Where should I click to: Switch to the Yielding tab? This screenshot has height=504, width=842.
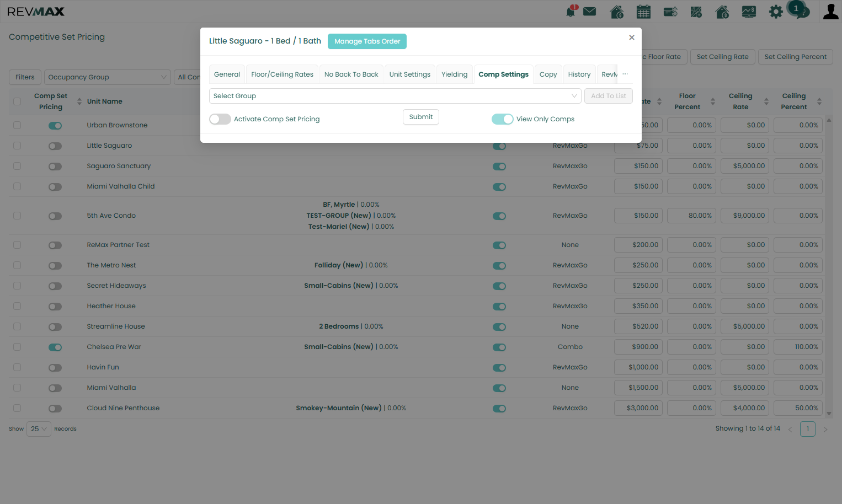click(455, 74)
